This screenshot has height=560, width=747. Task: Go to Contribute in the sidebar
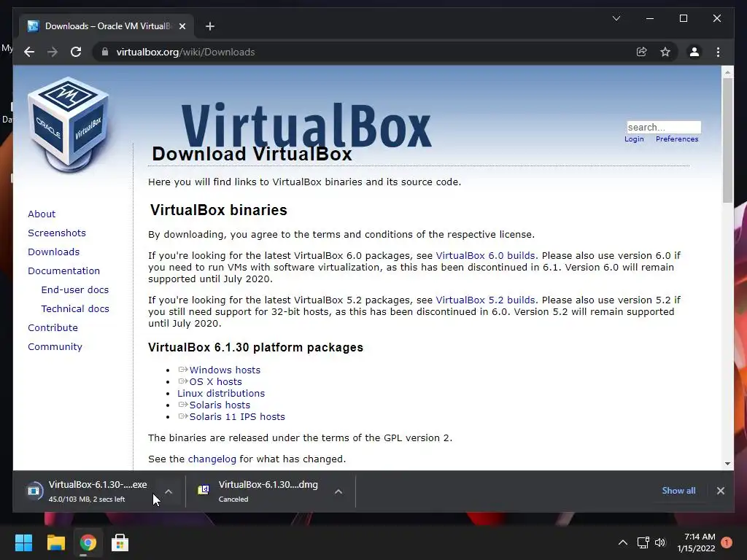click(53, 328)
